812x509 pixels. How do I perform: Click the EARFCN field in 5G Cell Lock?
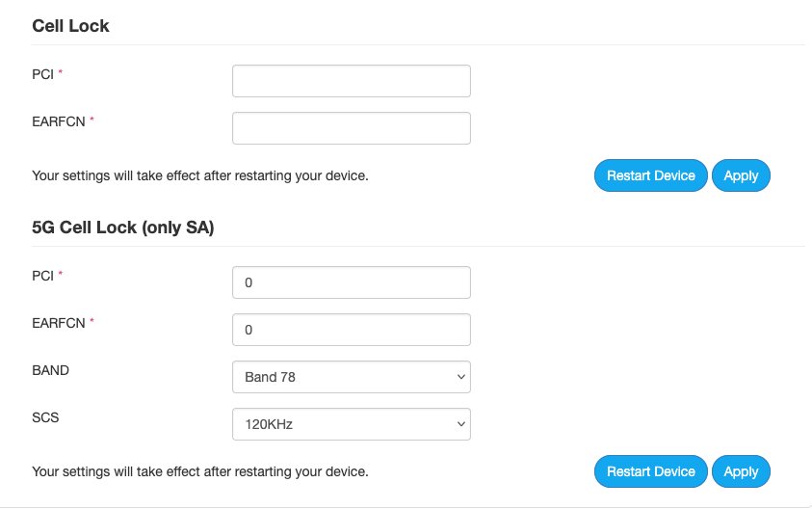click(x=351, y=330)
